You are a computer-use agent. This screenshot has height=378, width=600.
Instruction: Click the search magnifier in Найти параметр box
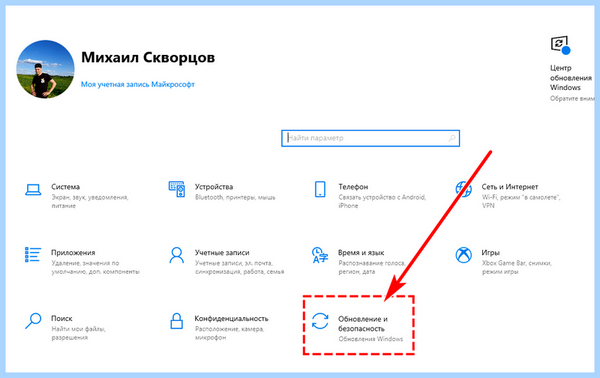tap(452, 138)
